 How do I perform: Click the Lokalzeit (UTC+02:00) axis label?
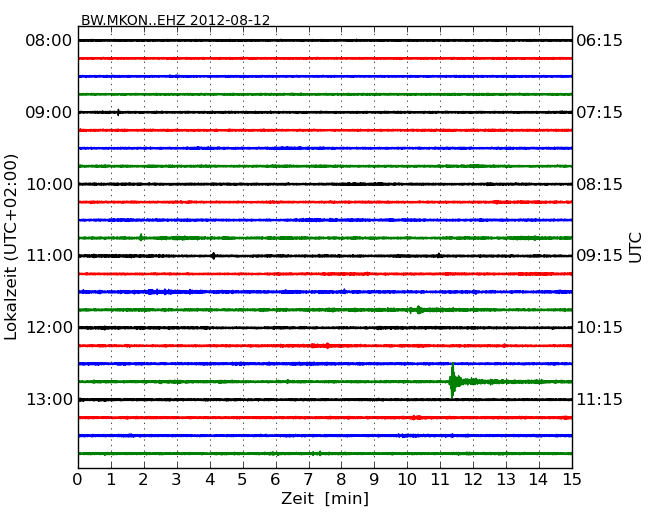pos(11,247)
